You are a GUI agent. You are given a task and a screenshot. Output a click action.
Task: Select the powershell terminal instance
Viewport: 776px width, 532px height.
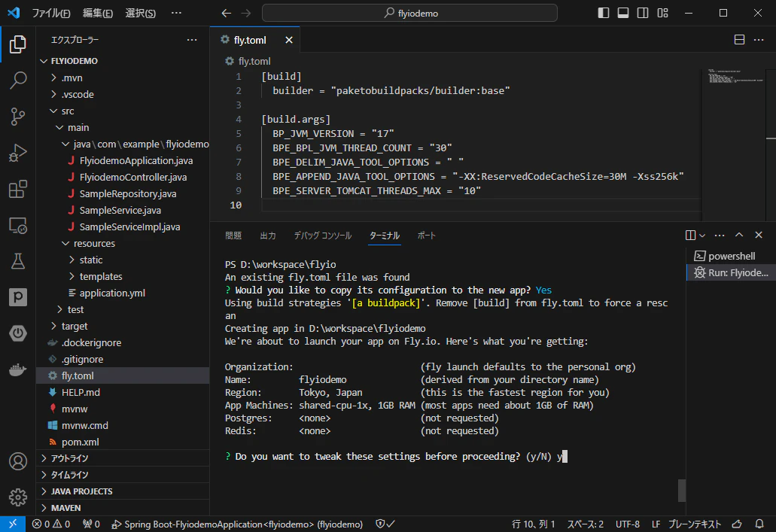[731, 256]
